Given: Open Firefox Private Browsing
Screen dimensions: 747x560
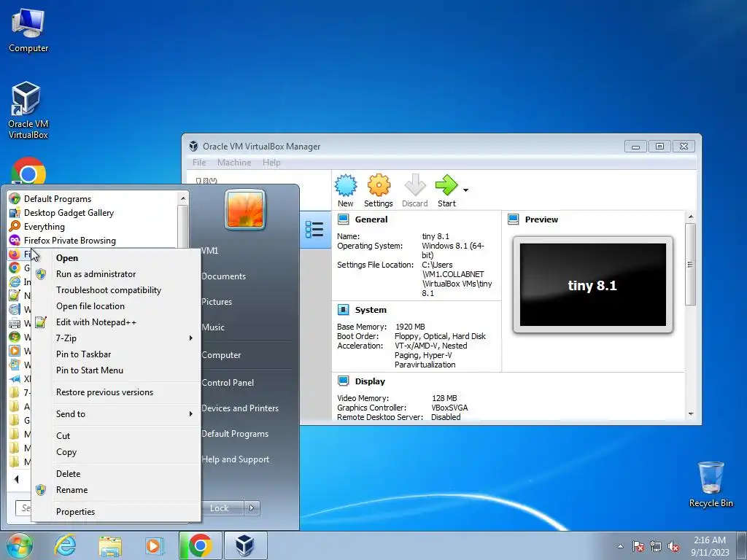Looking at the screenshot, I should click(x=93, y=241).
